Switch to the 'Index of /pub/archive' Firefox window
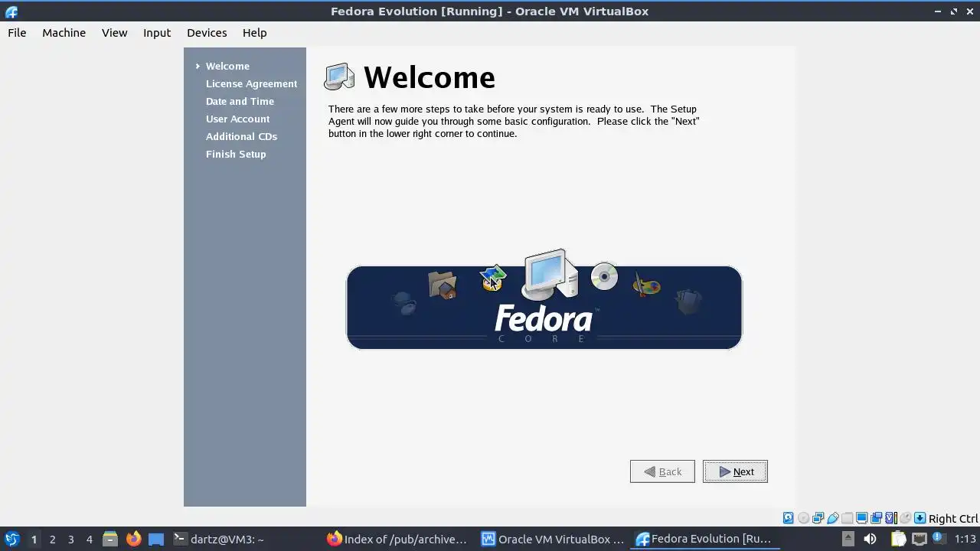 [x=397, y=539]
